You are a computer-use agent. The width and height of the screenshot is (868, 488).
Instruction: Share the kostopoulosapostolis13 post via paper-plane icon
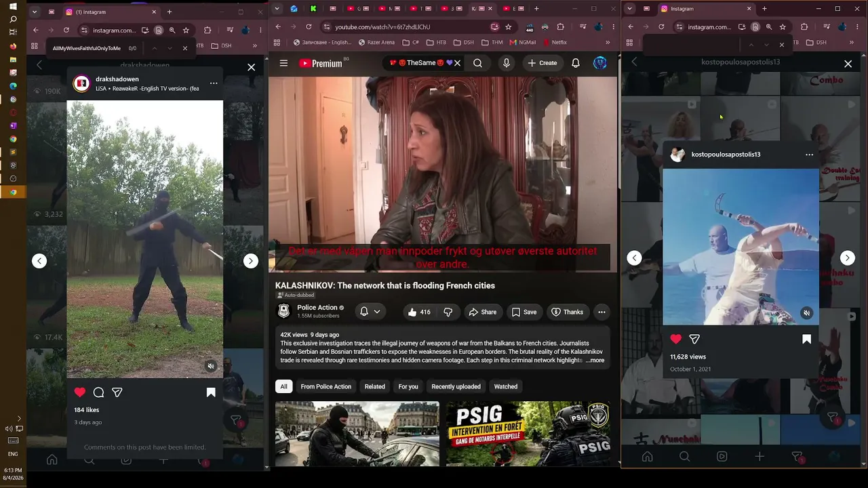[694, 339]
